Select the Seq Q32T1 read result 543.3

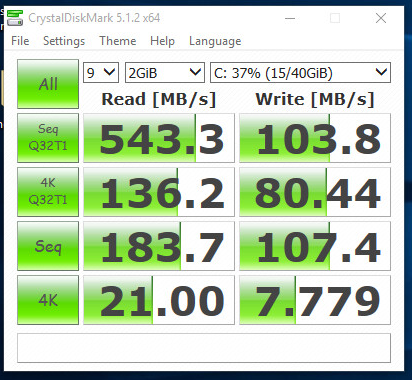tap(159, 138)
